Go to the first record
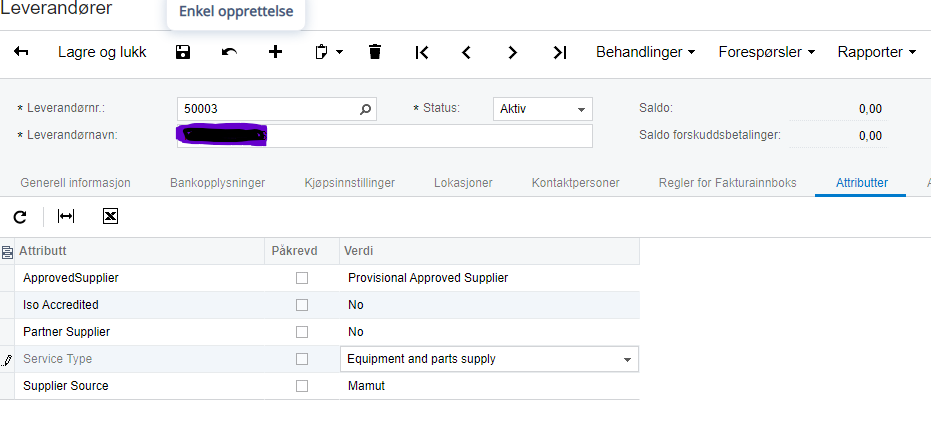The width and height of the screenshot is (931, 426). [x=422, y=52]
